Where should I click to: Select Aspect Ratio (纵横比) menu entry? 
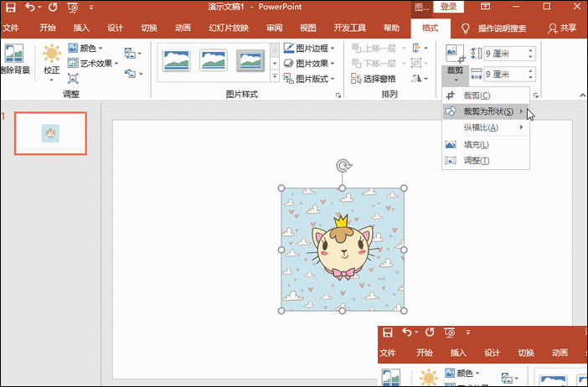481,127
